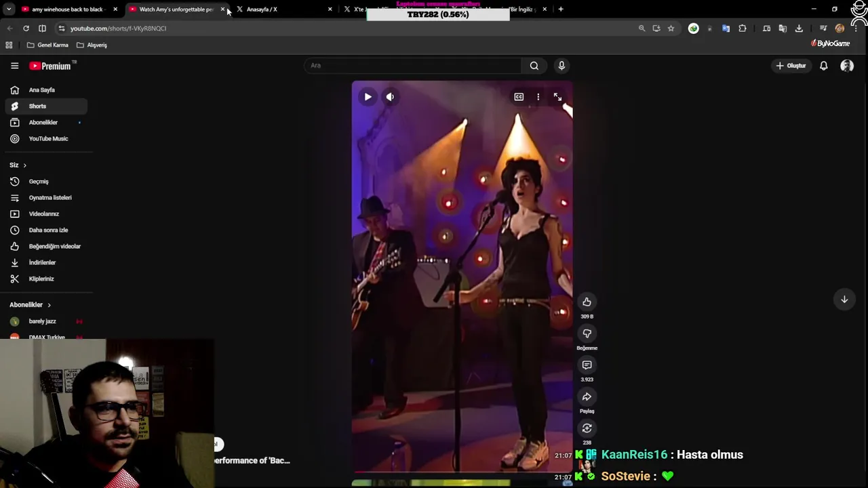868x488 pixels.
Task: Open the Alışveriş bookmarks folder
Action: [x=92, y=45]
